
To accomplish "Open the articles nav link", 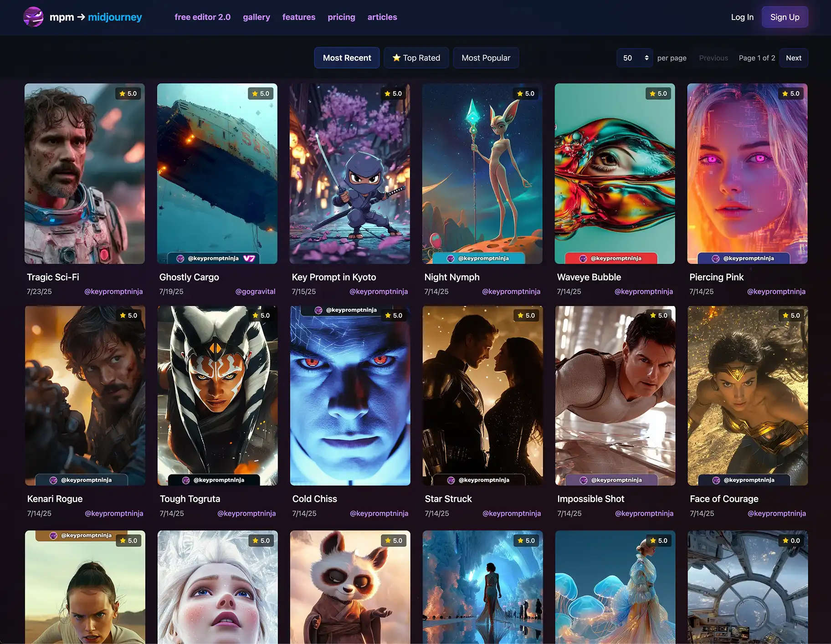I will click(x=382, y=17).
